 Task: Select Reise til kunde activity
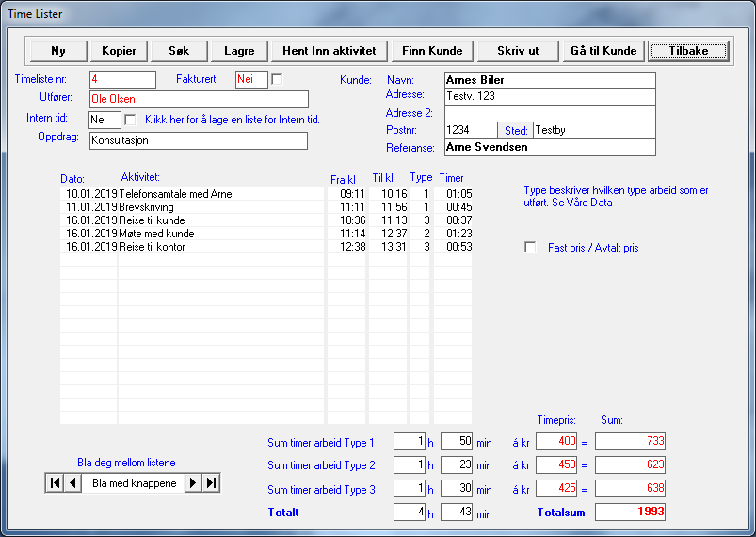tap(221, 220)
